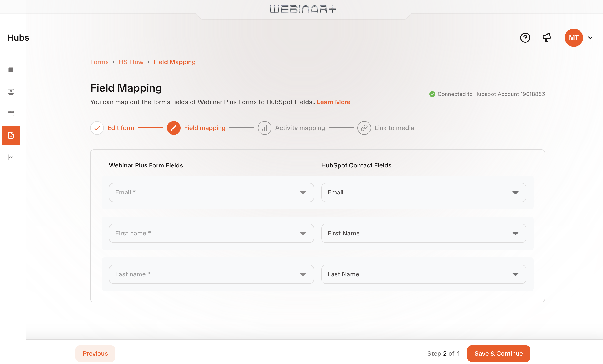Open the Email * form field dropdown
Image resolution: width=603 pixels, height=364 pixels.
click(211, 192)
